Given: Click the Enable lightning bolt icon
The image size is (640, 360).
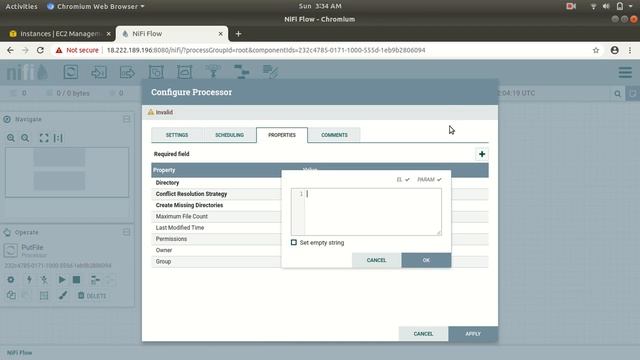Looking at the screenshot, I should coord(29,280).
